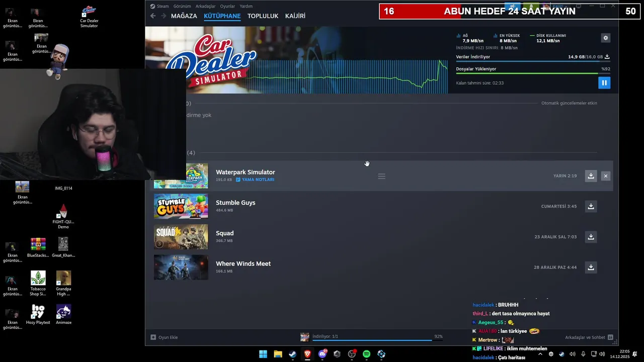644x362 pixels.
Task: Start Stumble Guys update download
Action: click(591, 206)
